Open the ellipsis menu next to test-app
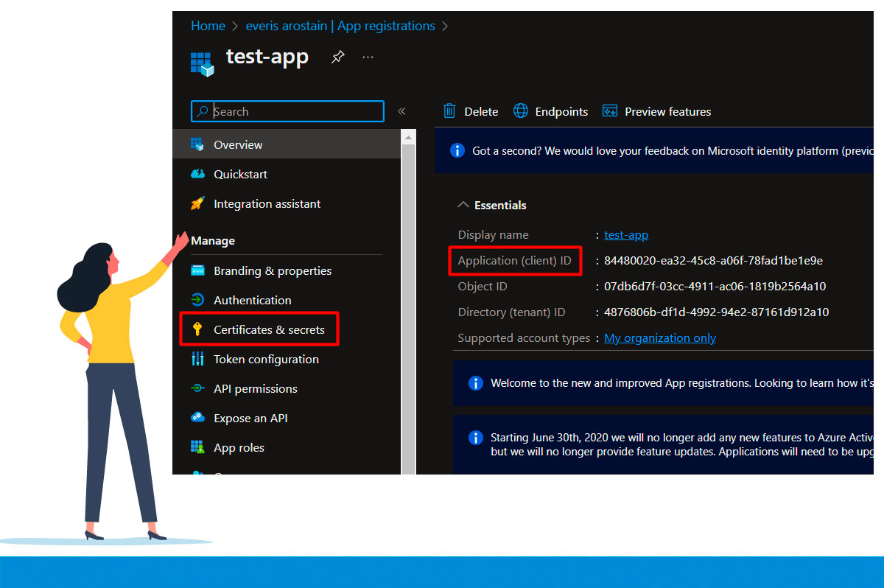This screenshot has height=588, width=884. tap(368, 57)
